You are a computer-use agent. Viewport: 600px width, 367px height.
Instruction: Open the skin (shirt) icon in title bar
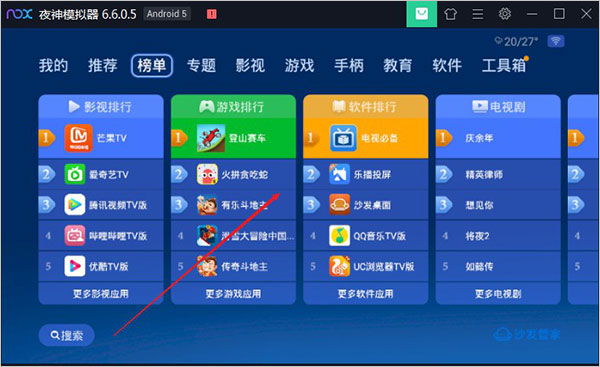(450, 14)
